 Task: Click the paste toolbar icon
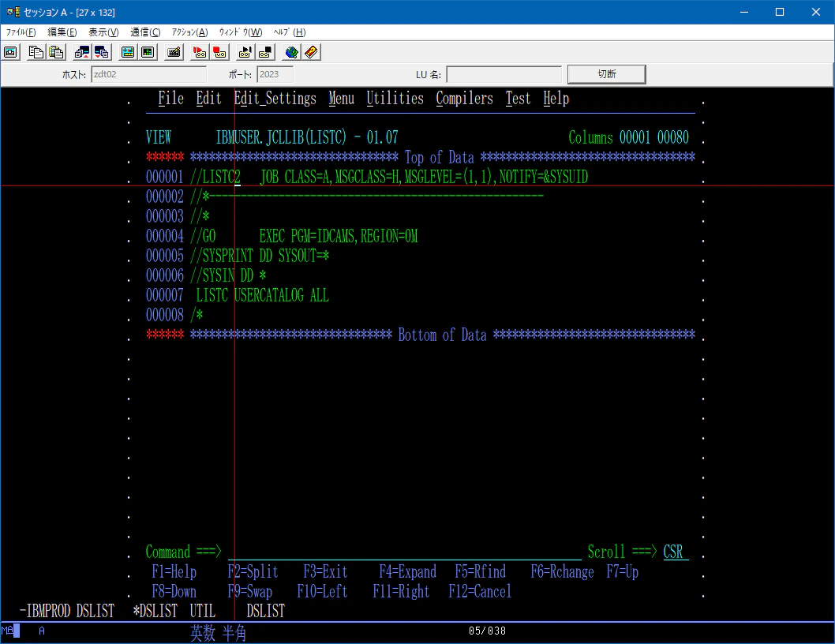click(x=56, y=52)
